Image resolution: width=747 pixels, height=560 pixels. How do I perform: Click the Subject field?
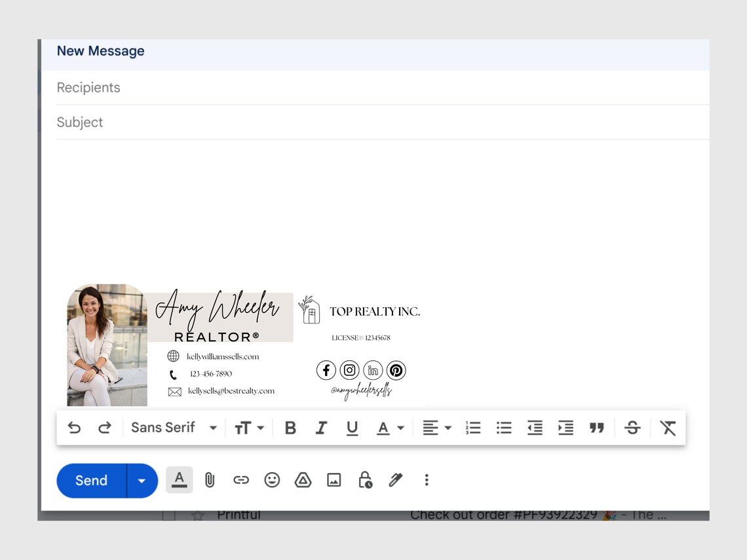(x=262, y=122)
